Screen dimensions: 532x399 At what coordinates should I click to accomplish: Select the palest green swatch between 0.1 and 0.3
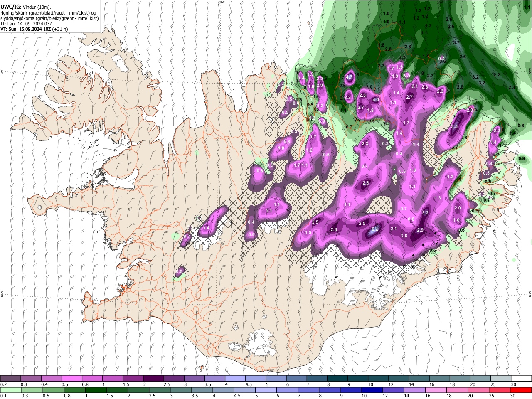(x=11, y=390)
